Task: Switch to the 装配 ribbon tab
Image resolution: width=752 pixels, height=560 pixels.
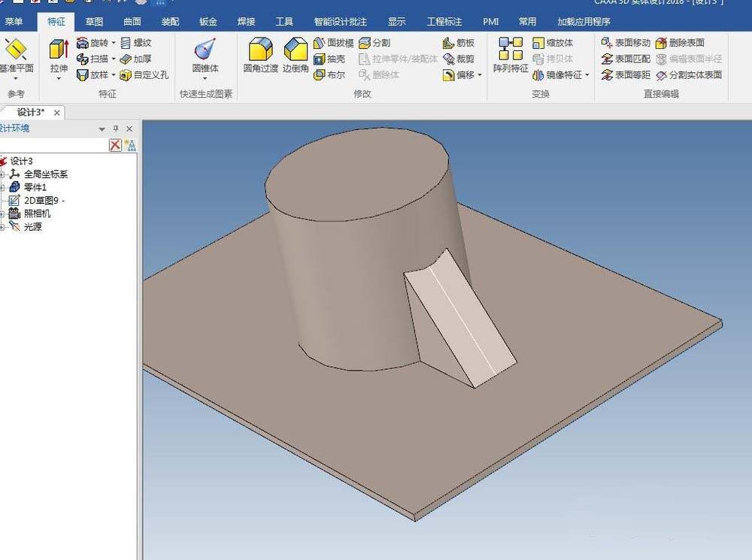Action: 170,22
